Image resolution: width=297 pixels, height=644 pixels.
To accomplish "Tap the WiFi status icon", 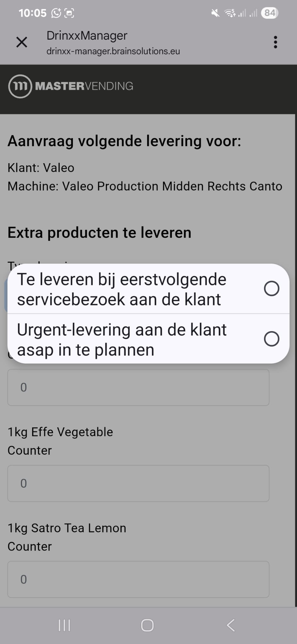I will coord(230,13).
